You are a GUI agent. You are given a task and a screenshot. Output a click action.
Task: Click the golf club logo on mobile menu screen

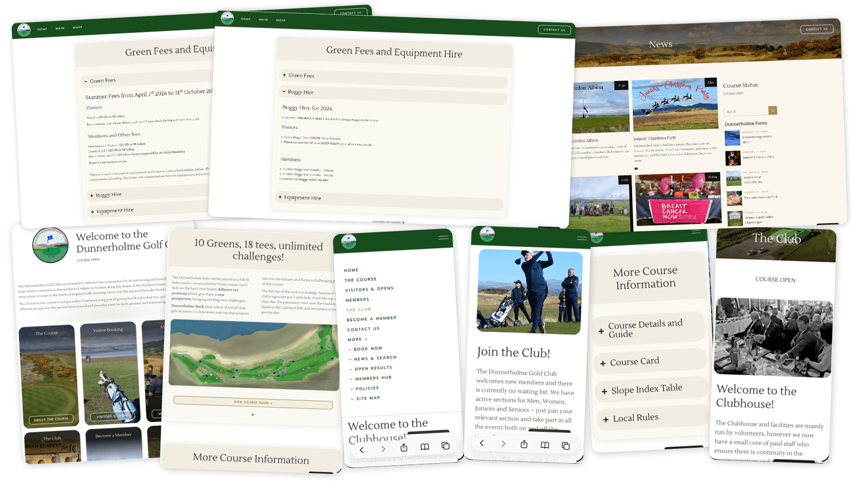click(349, 242)
